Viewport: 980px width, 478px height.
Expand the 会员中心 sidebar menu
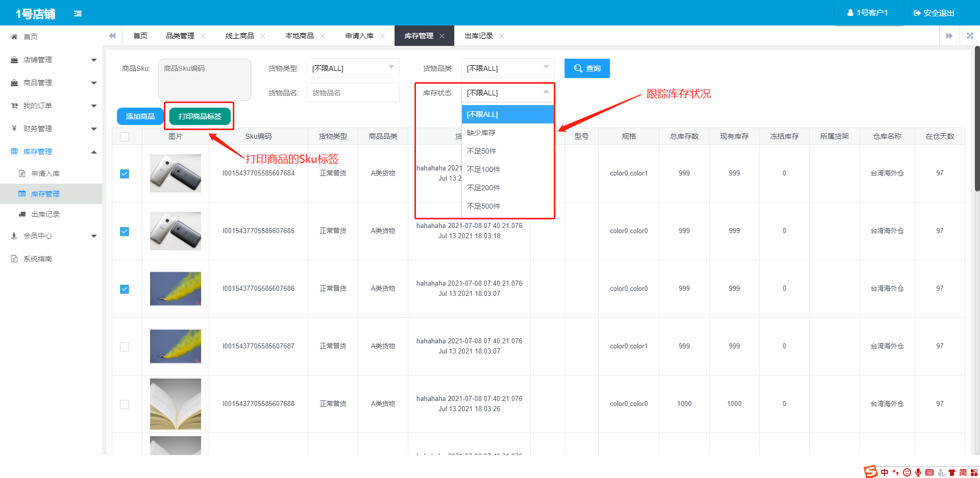pyautogui.click(x=51, y=236)
